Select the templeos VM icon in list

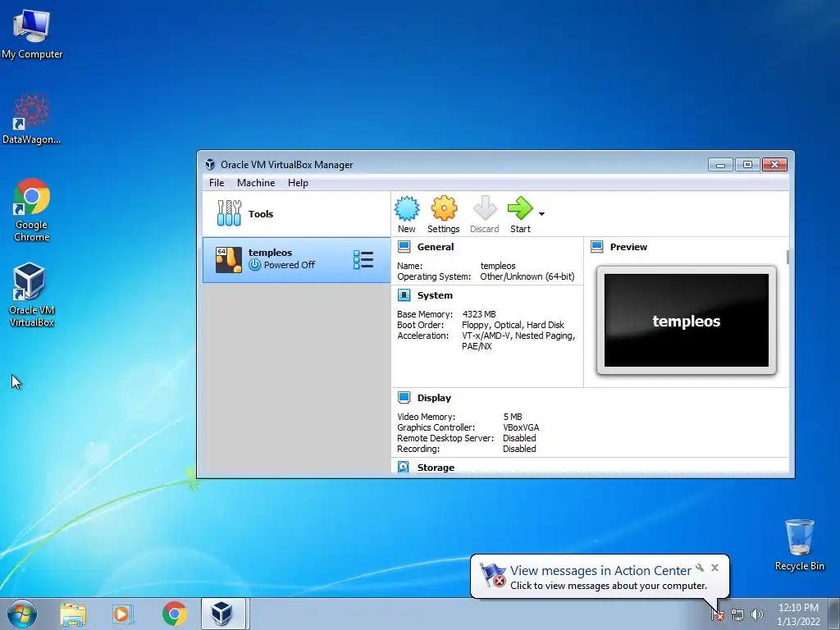point(229,260)
